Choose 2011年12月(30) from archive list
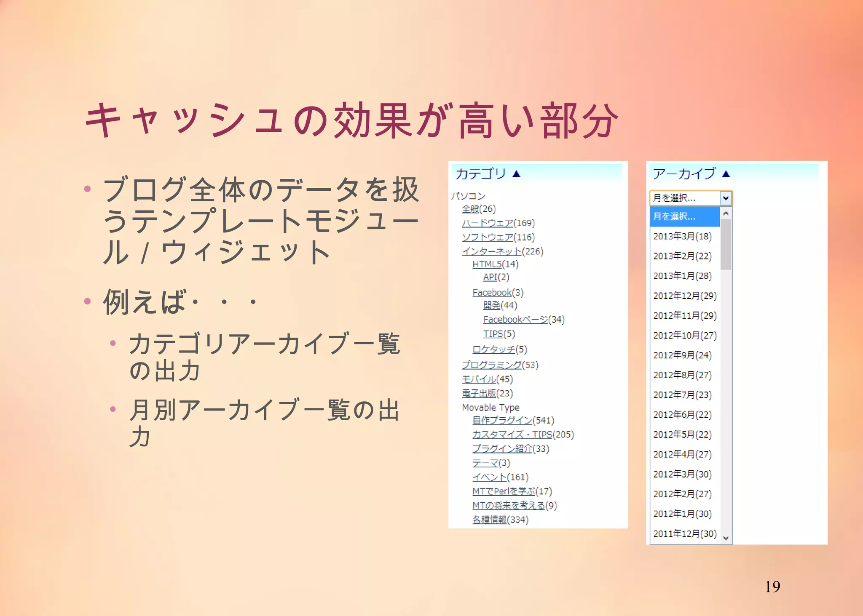This screenshot has height=616, width=863. point(685,533)
